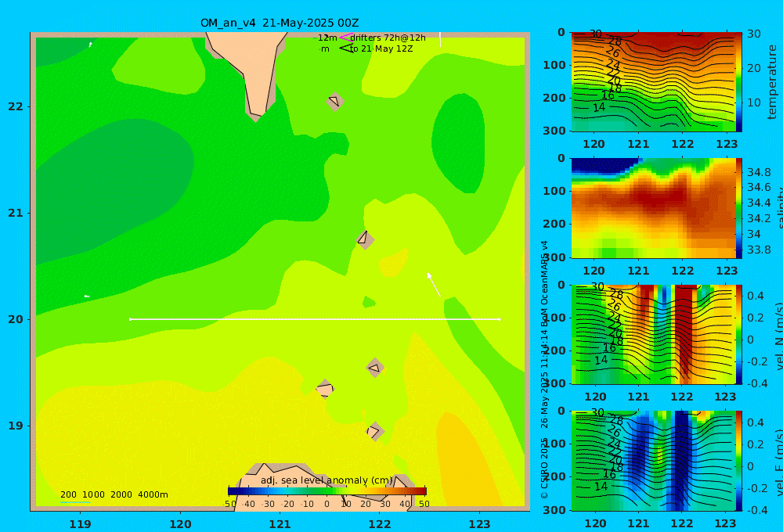Click latitude label 22 on the main map
This screenshot has width=783, height=532.
coord(16,106)
